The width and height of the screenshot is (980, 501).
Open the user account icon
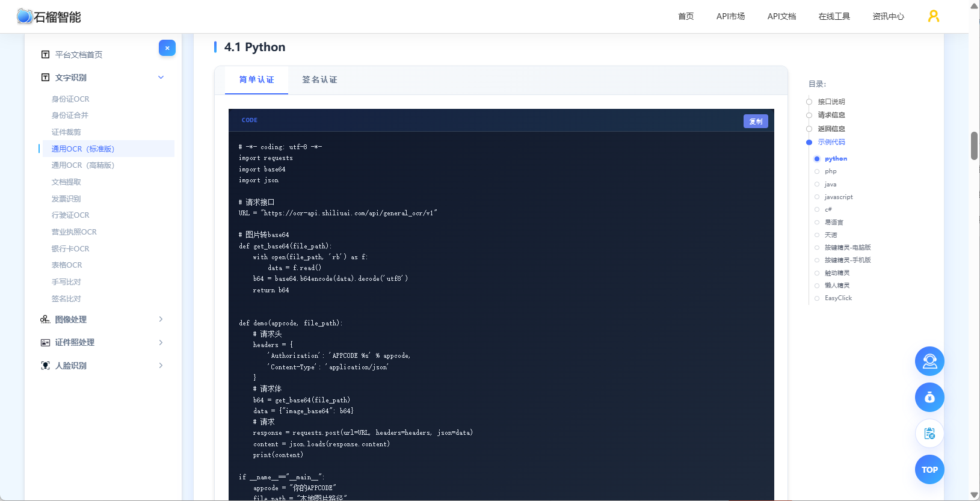click(x=933, y=16)
